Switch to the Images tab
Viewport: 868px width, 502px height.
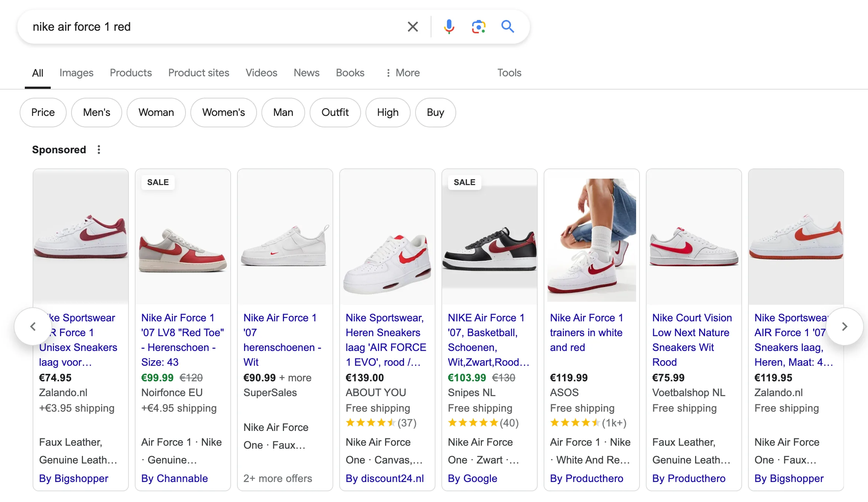76,73
